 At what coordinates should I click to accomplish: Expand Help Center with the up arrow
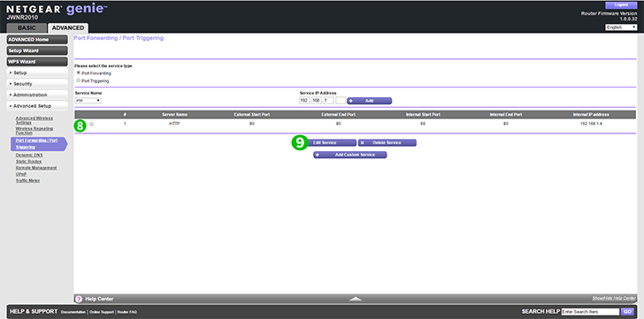(x=356, y=299)
